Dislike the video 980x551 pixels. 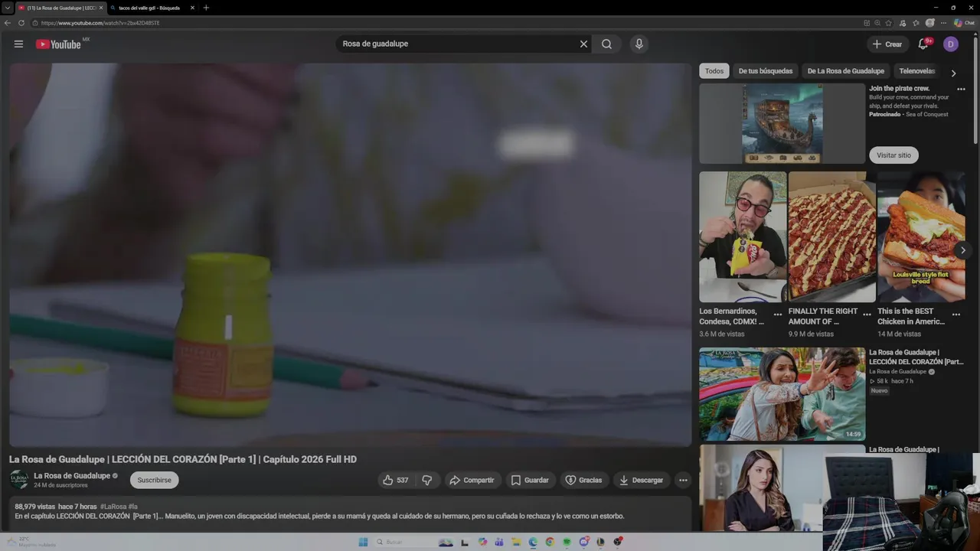coord(427,480)
